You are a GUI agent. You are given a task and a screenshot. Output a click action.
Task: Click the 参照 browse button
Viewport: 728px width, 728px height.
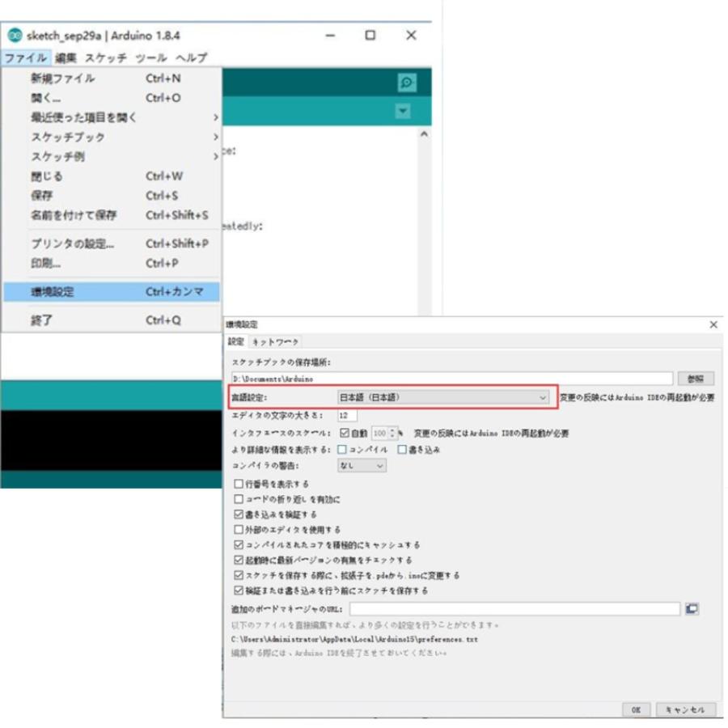tap(696, 379)
